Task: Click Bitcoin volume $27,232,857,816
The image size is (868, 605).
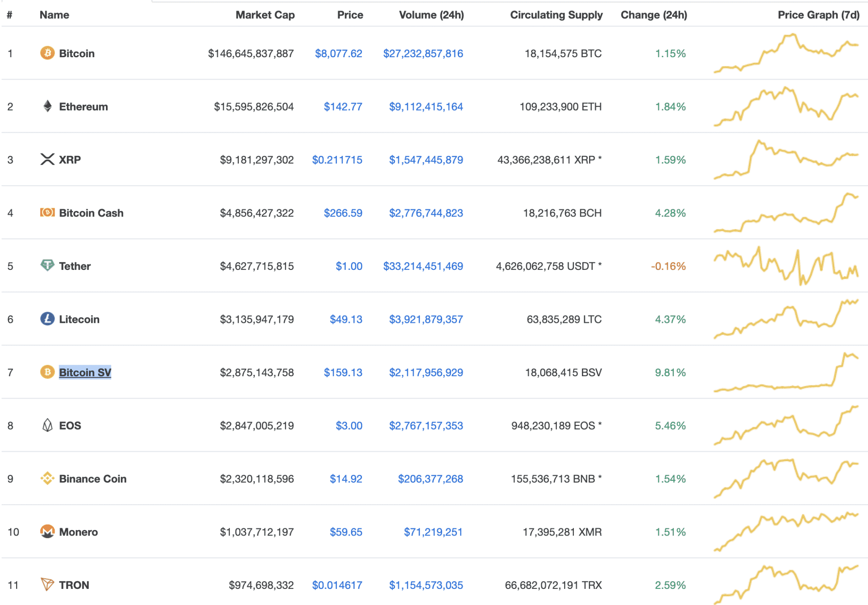Action: pyautogui.click(x=423, y=53)
